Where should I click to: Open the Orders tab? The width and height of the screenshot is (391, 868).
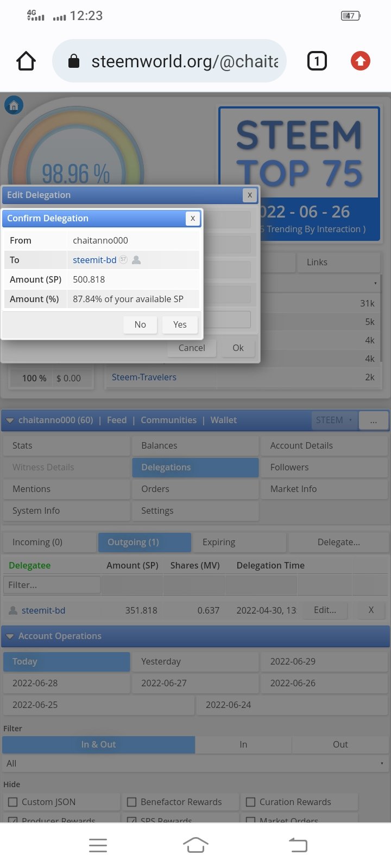195,489
